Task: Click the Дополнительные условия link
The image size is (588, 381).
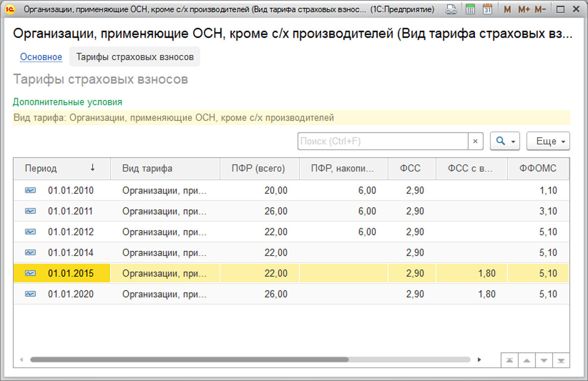Action: pos(67,102)
